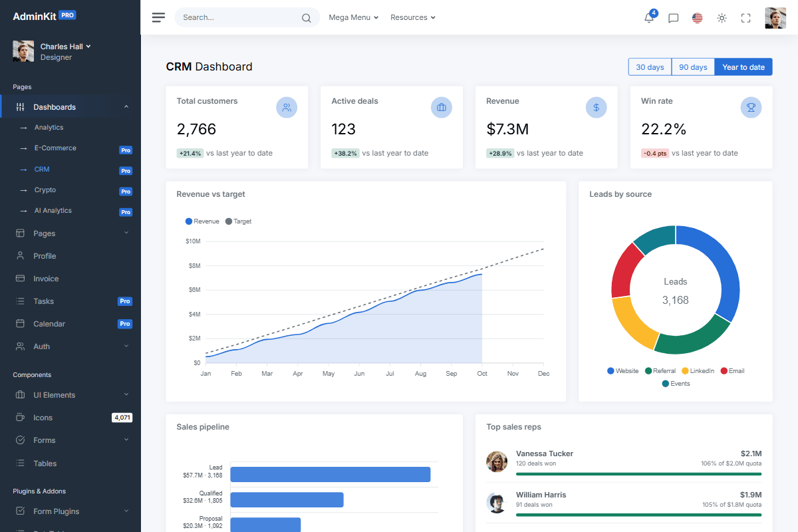Toggle LinkedIn in leads legend
798x532 pixels.
point(698,371)
